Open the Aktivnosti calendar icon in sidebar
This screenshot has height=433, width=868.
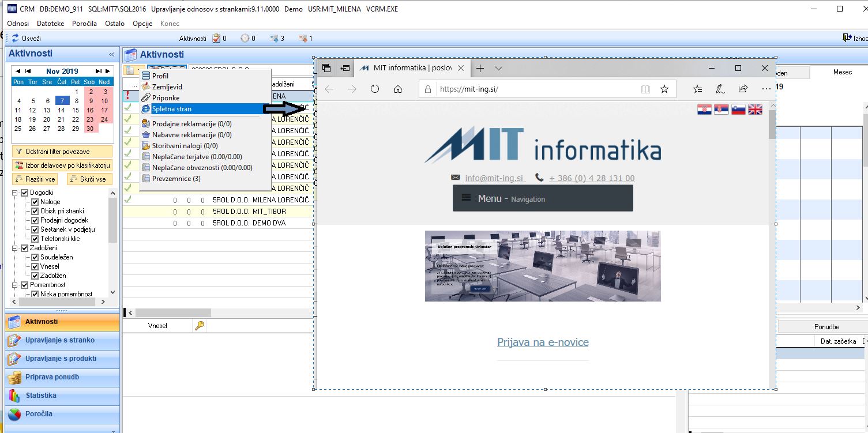coord(15,322)
